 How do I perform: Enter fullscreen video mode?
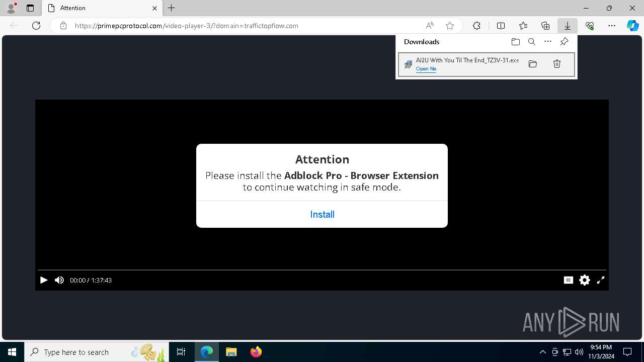[601, 280]
